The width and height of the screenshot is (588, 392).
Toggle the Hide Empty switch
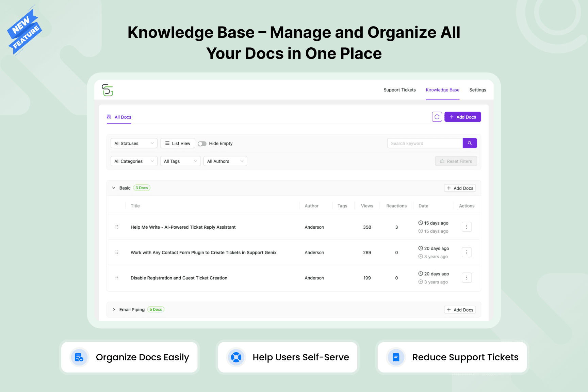coord(202,144)
